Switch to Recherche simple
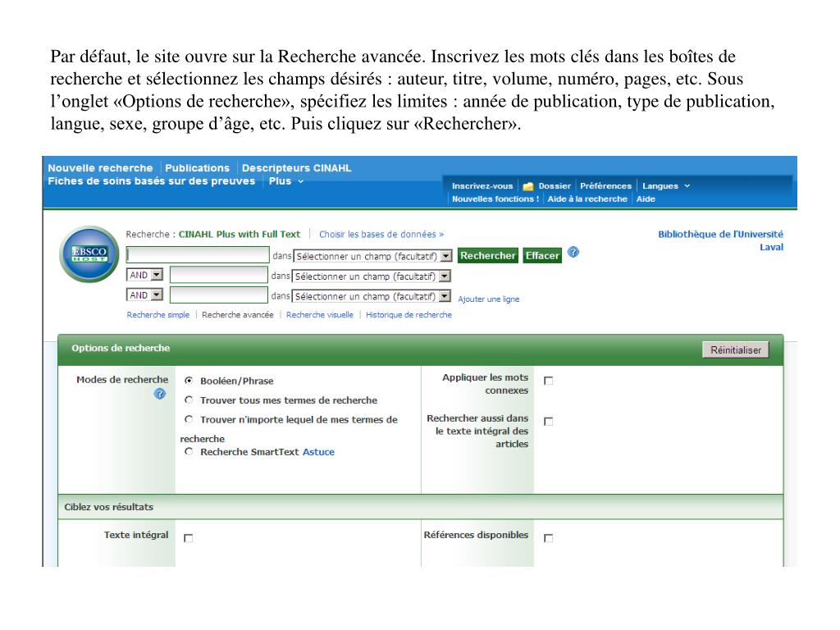 click(x=158, y=314)
